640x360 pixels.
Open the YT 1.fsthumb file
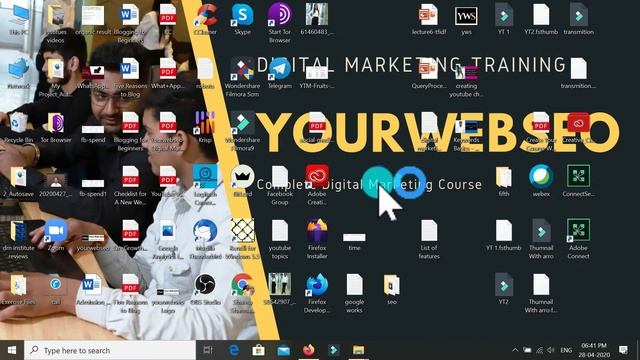[504, 236]
